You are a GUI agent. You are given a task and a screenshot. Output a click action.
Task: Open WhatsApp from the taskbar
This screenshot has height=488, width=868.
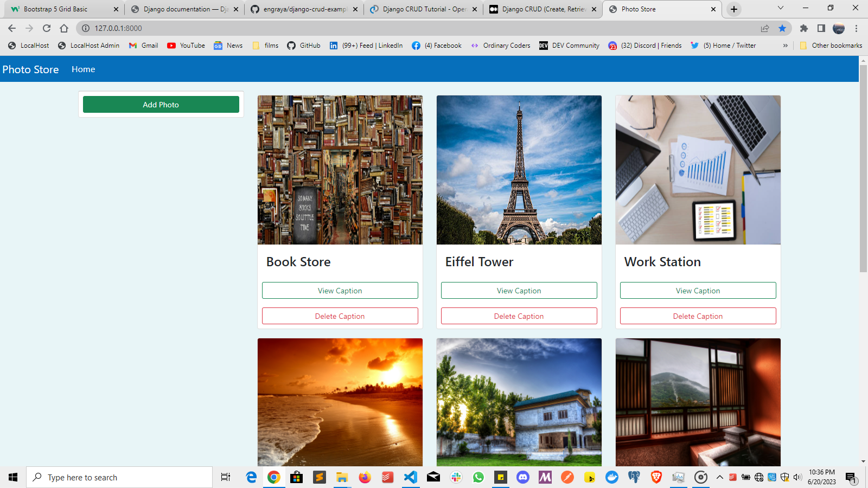[478, 477]
